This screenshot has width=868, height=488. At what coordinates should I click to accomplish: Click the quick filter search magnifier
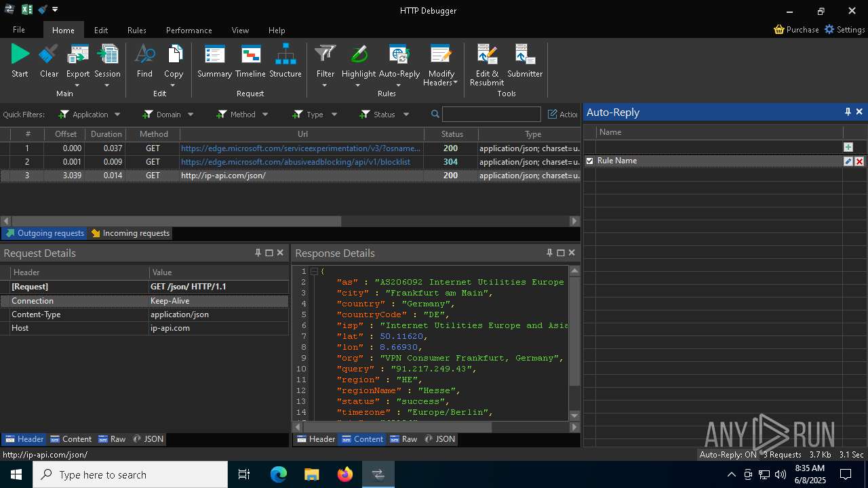tap(435, 115)
